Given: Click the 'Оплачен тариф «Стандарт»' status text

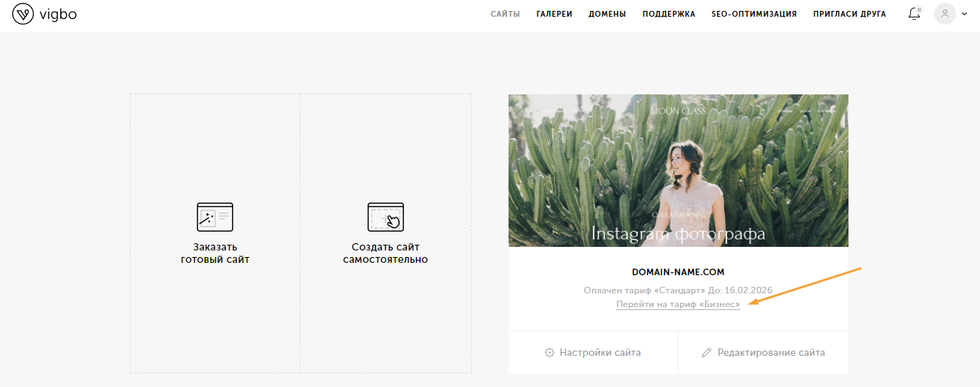Looking at the screenshot, I should [x=678, y=290].
